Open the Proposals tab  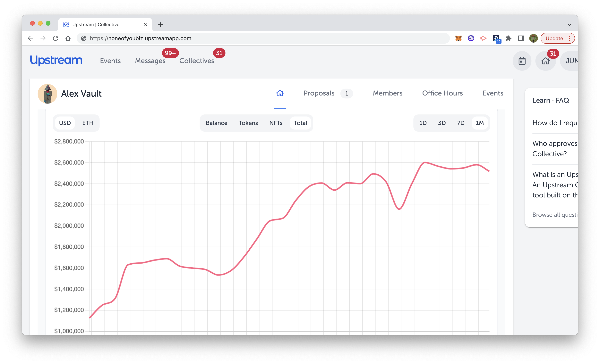pos(319,93)
